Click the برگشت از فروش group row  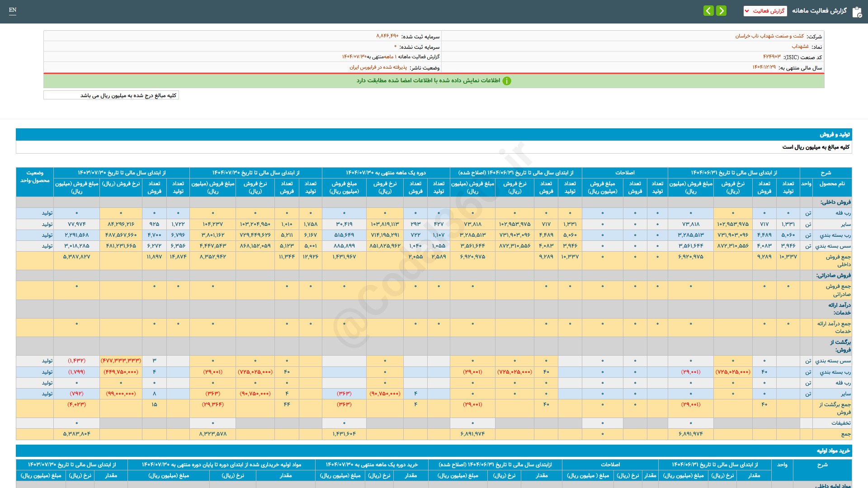point(840,346)
